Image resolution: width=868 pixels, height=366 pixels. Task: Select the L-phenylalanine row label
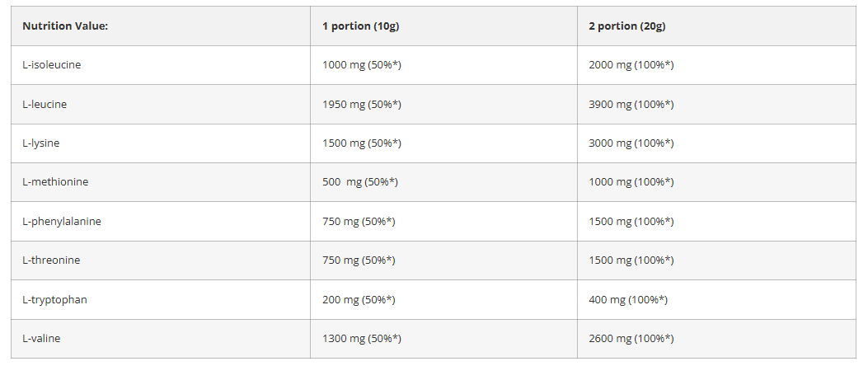click(x=62, y=222)
